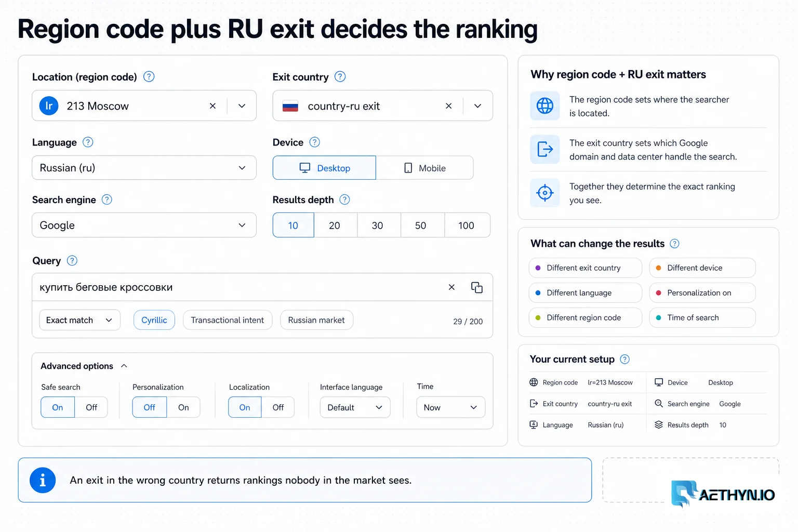This screenshot has width=798, height=532.
Task: Open the Exact match dropdown
Action: [x=80, y=320]
